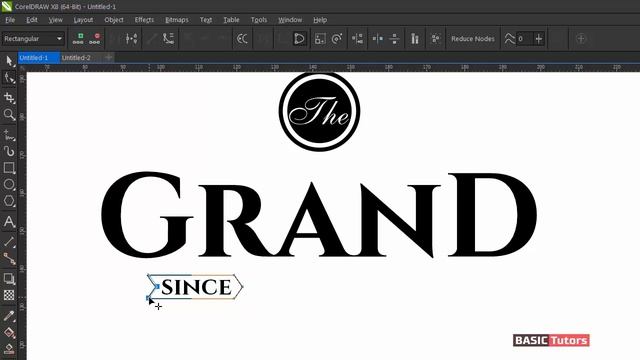Open the Tools menu
The width and height of the screenshot is (640, 360).
259,20
